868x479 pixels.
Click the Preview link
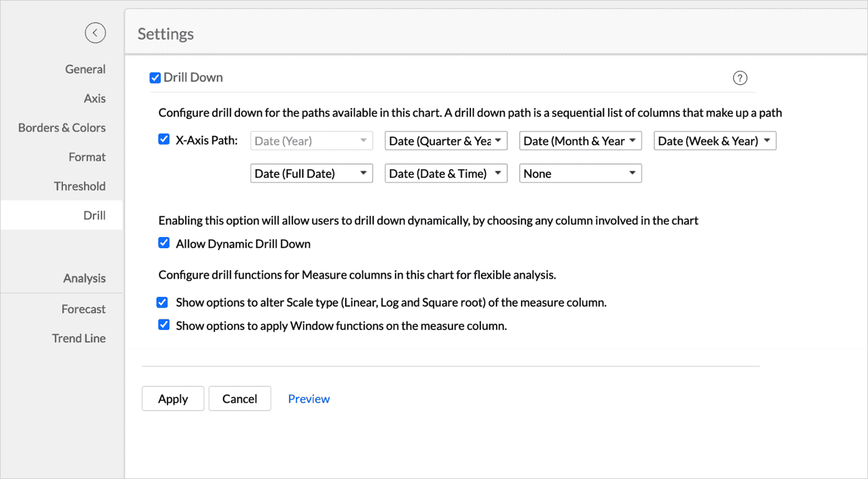(x=308, y=399)
